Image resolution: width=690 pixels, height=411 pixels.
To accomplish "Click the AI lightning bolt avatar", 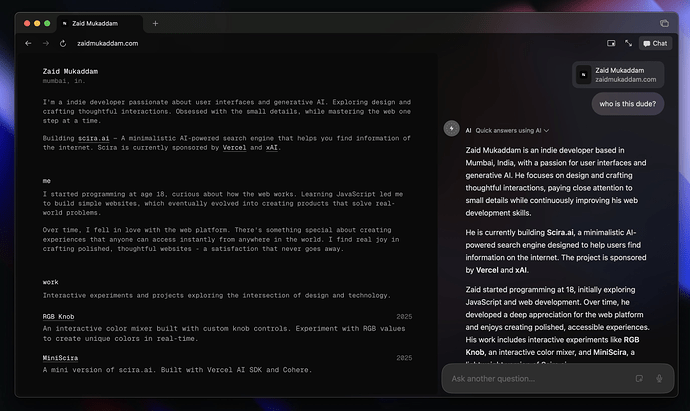I will (x=451, y=128).
